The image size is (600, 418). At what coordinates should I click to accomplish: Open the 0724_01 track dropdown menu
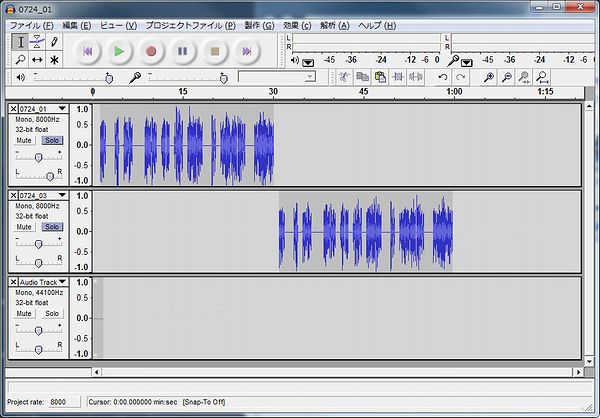pos(62,109)
